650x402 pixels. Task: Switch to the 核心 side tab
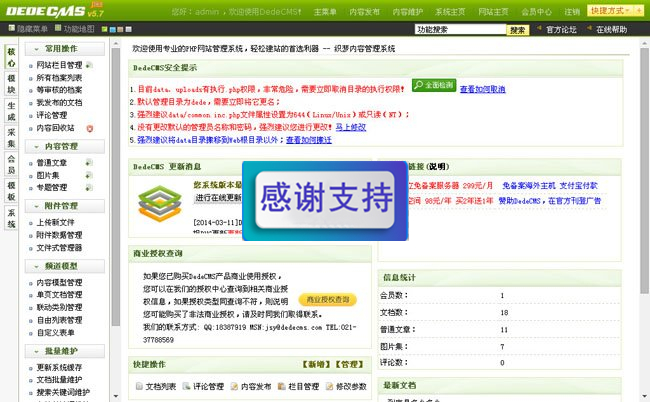(11, 57)
